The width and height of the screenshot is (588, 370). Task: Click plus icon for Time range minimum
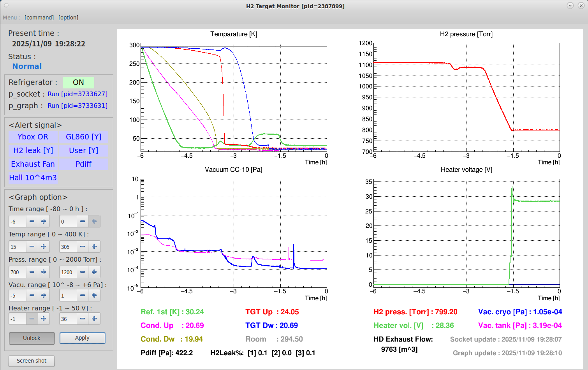pos(44,221)
